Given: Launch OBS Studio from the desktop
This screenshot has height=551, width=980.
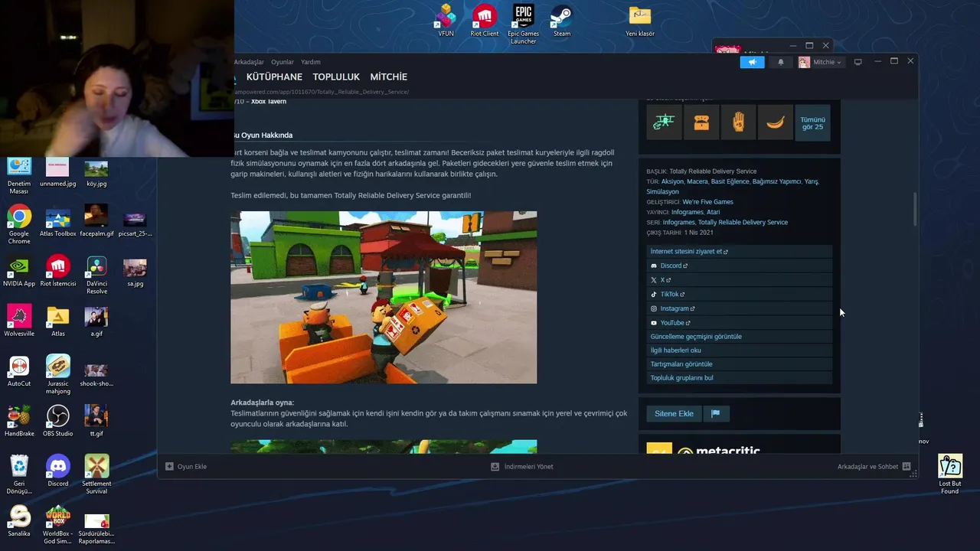Looking at the screenshot, I should tap(58, 421).
